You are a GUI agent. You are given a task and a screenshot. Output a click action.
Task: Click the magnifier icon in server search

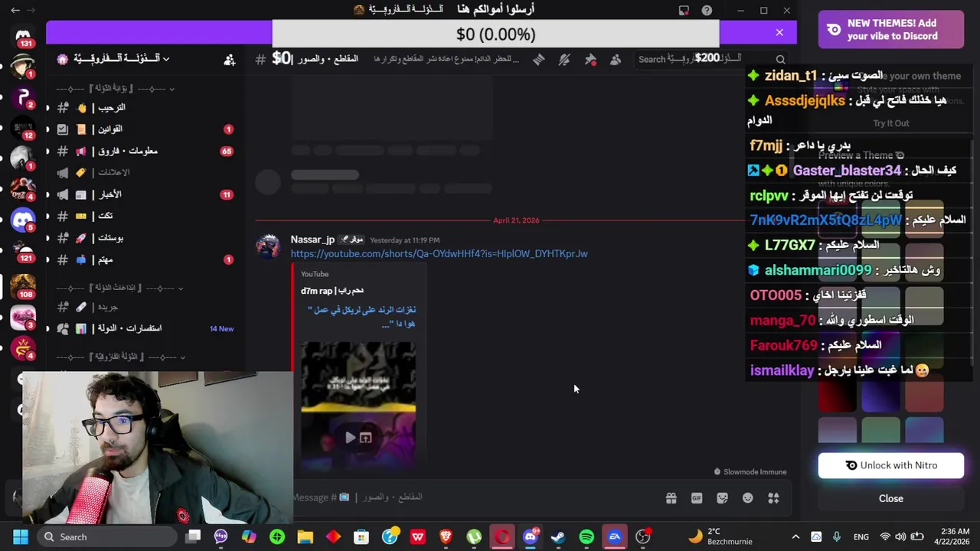click(780, 60)
